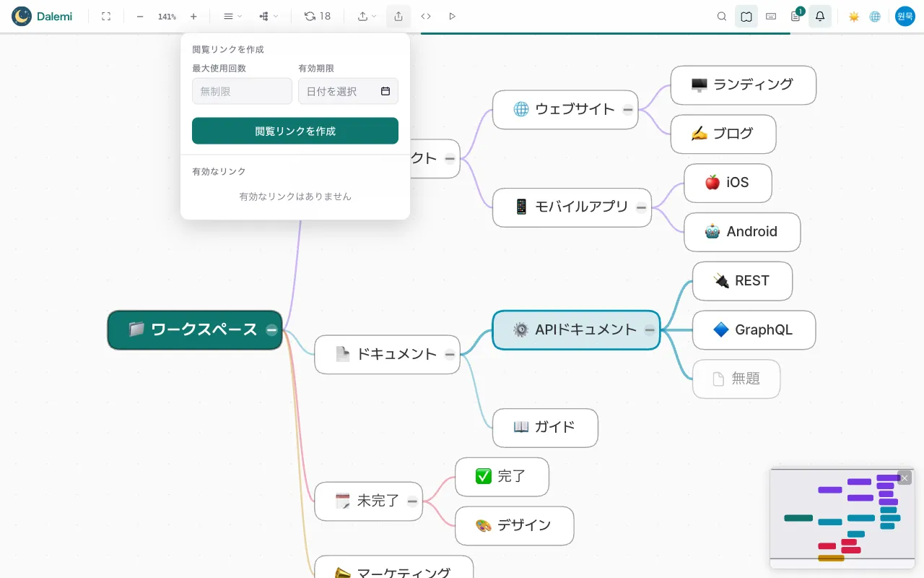Image resolution: width=924 pixels, height=578 pixels.
Task: Open the expiry date picker field
Action: click(348, 91)
